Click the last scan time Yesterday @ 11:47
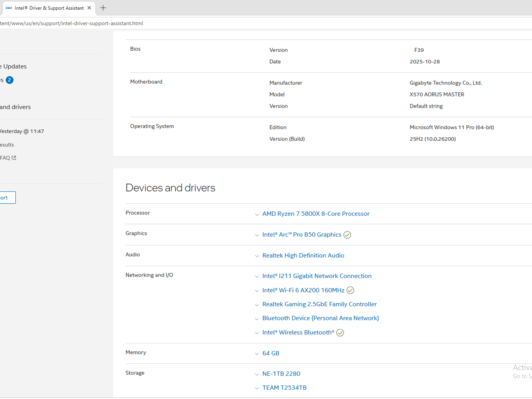Viewport: 532px width, 399px height. [22, 131]
